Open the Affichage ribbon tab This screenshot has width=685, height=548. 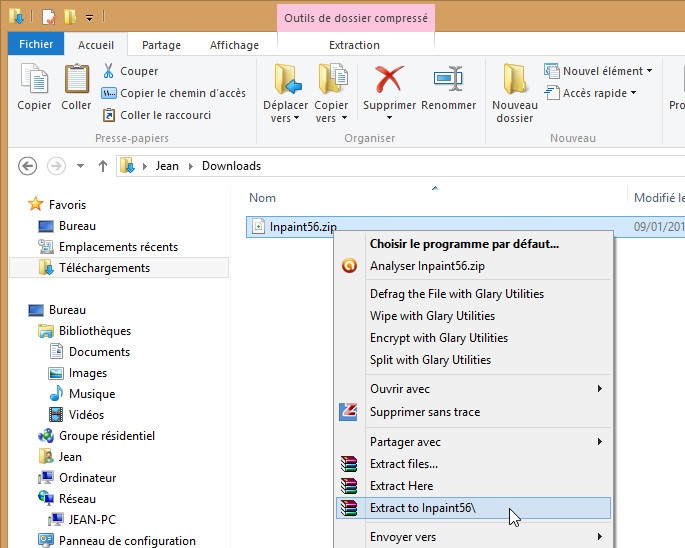pyautogui.click(x=234, y=45)
